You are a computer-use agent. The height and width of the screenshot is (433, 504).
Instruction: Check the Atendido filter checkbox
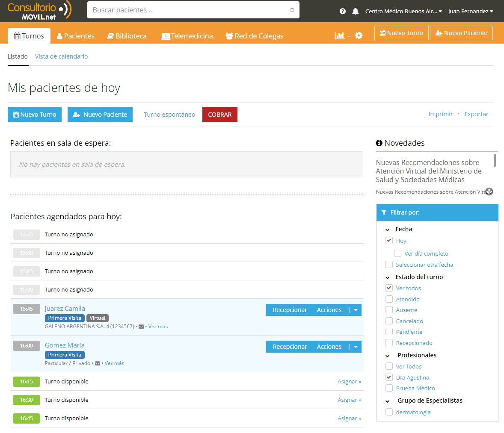[389, 299]
